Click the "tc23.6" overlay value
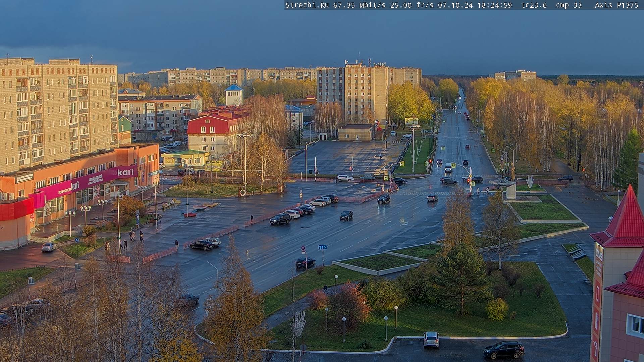Viewport: 644px width, 362px height. (x=534, y=5)
